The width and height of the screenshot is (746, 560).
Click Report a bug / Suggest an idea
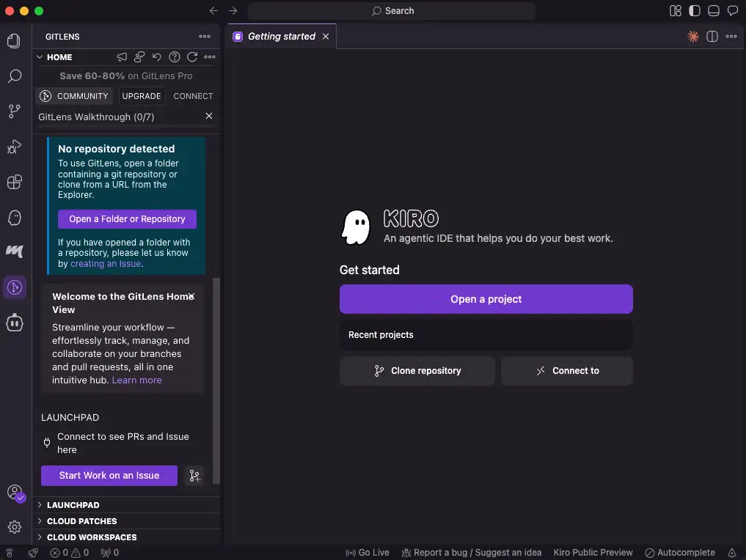(x=472, y=553)
